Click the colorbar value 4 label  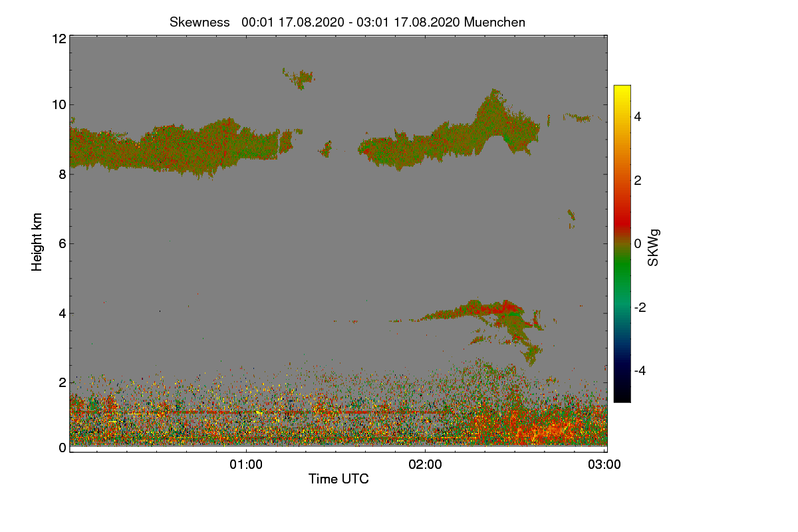pos(638,117)
